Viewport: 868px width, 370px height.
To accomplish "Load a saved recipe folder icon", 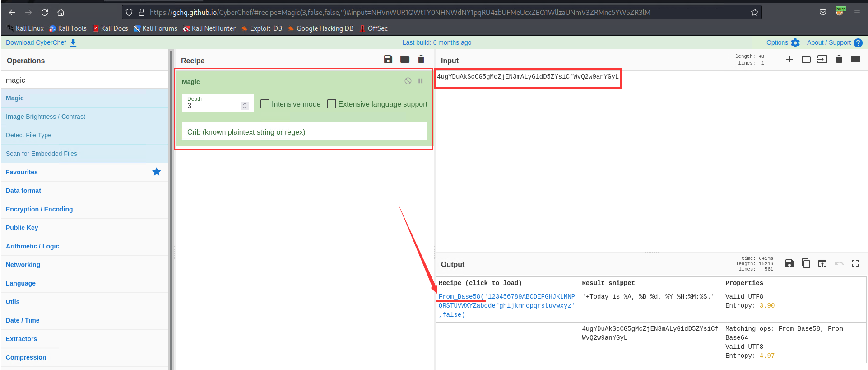I will (x=405, y=60).
